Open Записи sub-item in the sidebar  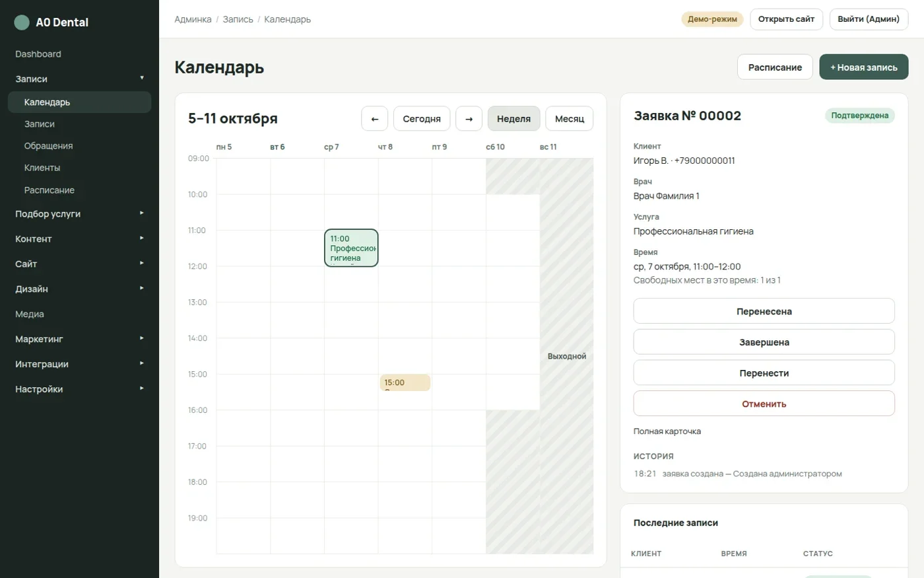tap(79, 124)
